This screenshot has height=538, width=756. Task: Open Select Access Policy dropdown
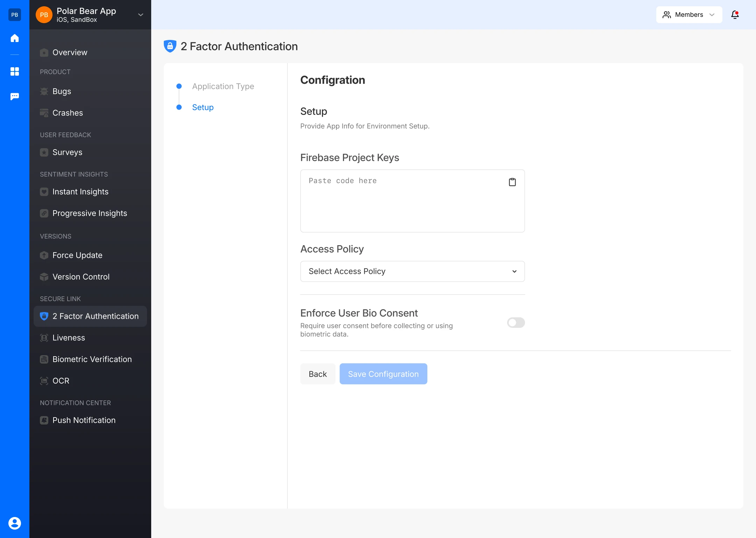click(412, 271)
